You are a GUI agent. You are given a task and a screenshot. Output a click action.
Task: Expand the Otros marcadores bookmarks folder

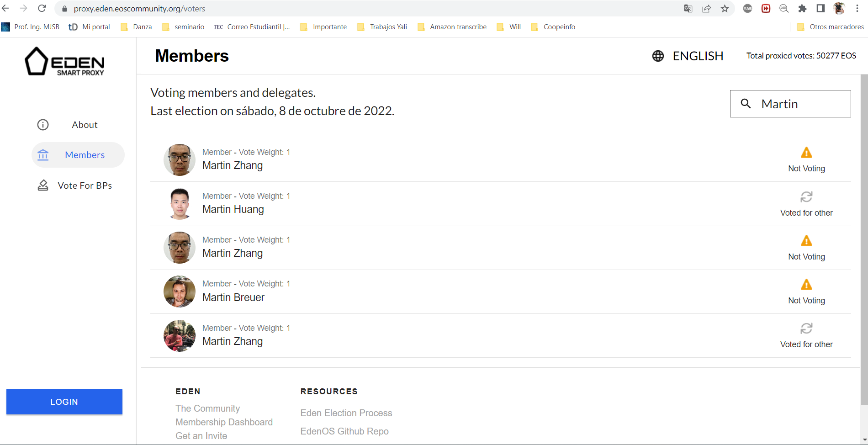tap(830, 27)
